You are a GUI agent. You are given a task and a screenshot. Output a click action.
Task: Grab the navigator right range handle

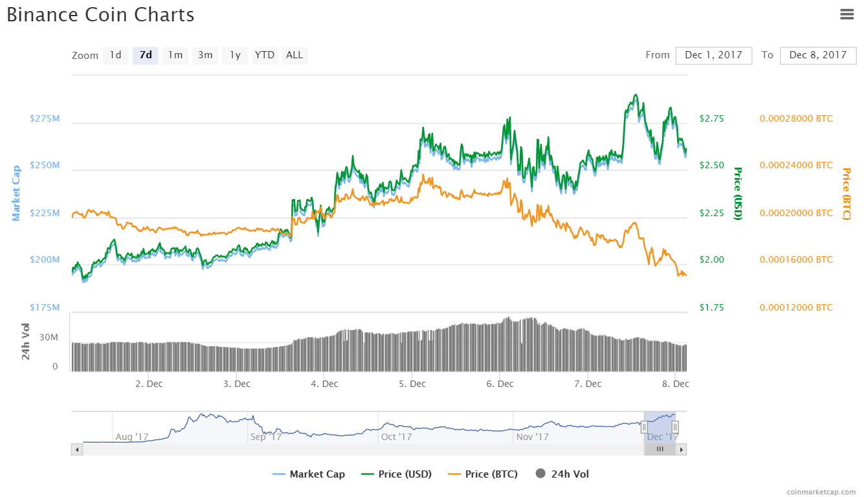[x=675, y=427]
